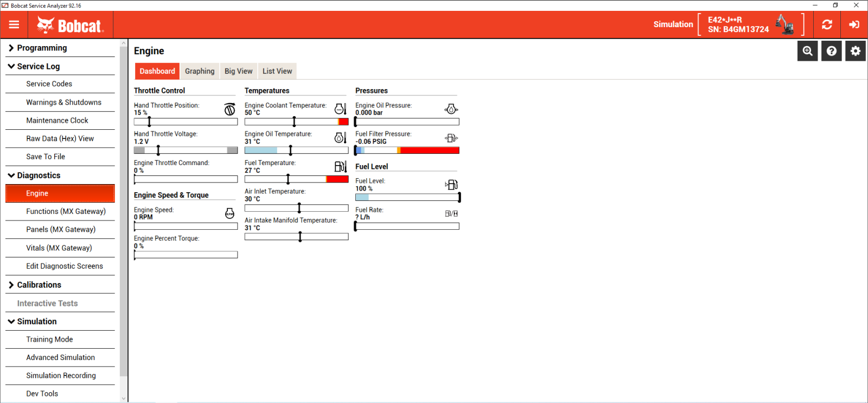Expand the Calibrations section
Image resolution: width=868 pixels, height=403 pixels.
(39, 285)
